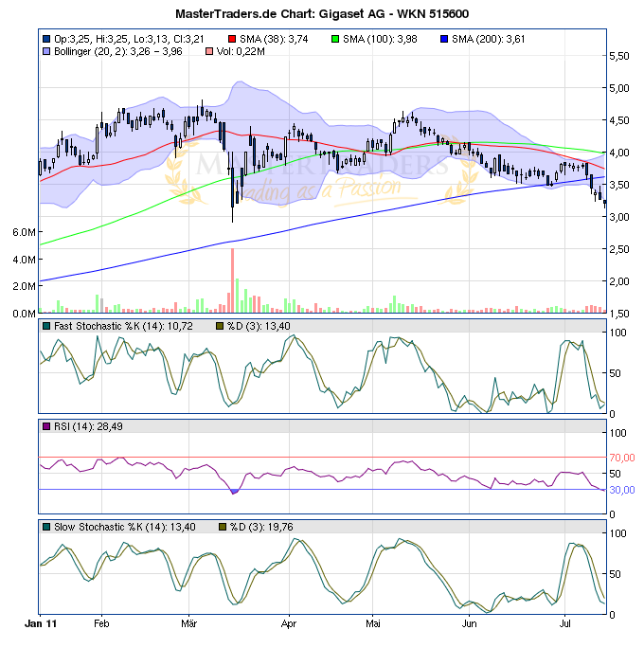The width and height of the screenshot is (644, 648).
Task: Click the teal Slow Stochastic %K swatch
Action: click(46, 528)
